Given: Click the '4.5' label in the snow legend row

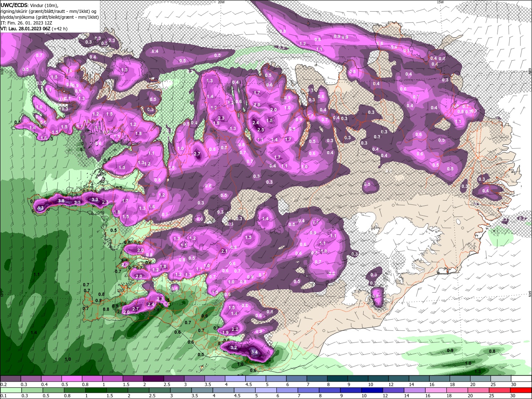Looking at the screenshot, I should 249,384.
